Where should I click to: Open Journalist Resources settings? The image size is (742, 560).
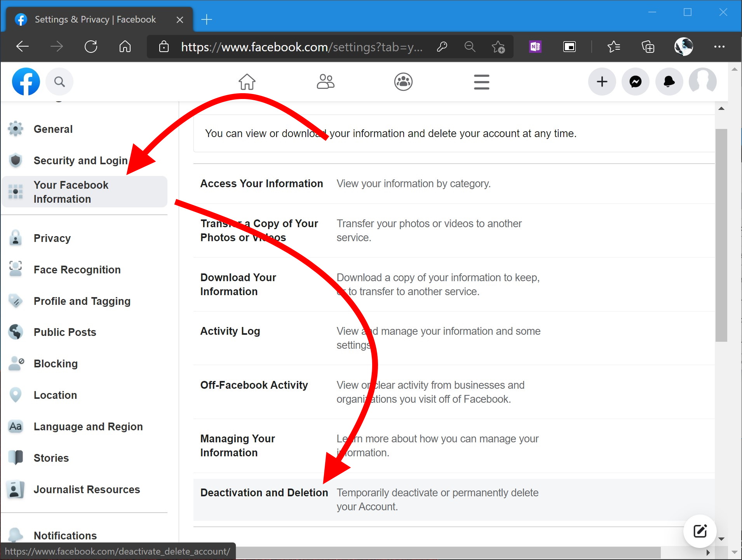pos(85,489)
